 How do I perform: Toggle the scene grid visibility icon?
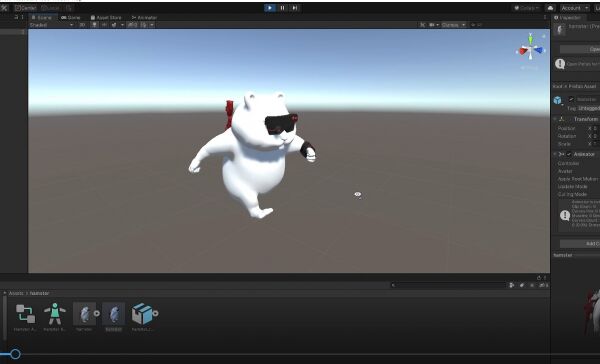click(144, 25)
